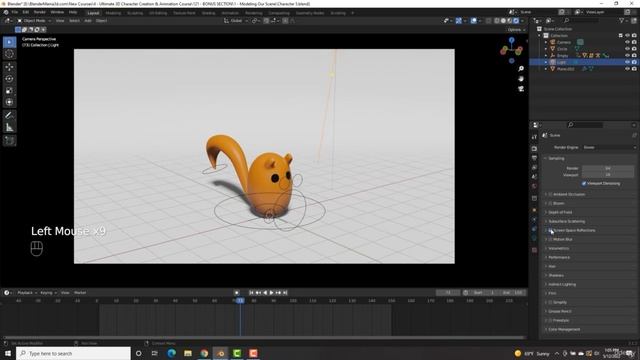
Task: Enable the Bloom checkbox
Action: [x=550, y=203]
